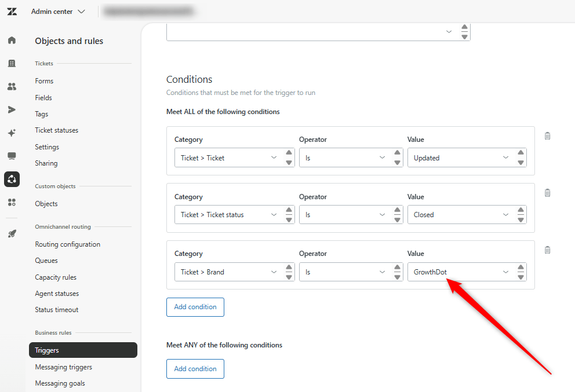Open the Workspaces monitor icon
The image size is (575, 392).
(x=12, y=156)
